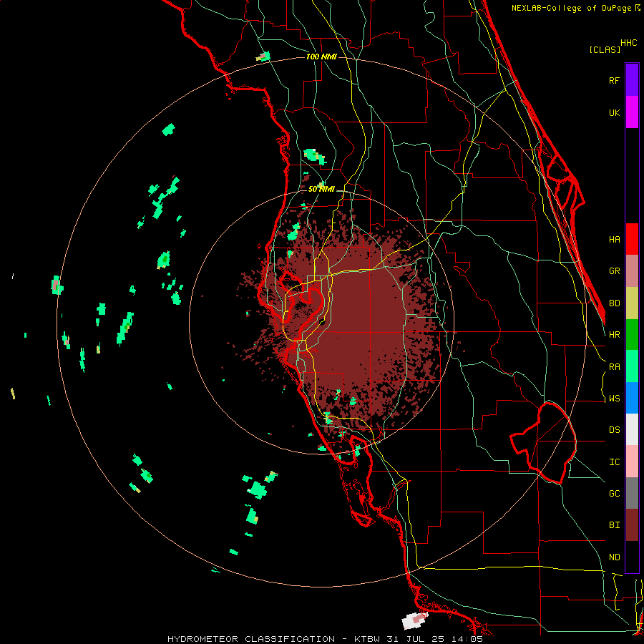Click the gray GC legend color swatch

(x=632, y=493)
